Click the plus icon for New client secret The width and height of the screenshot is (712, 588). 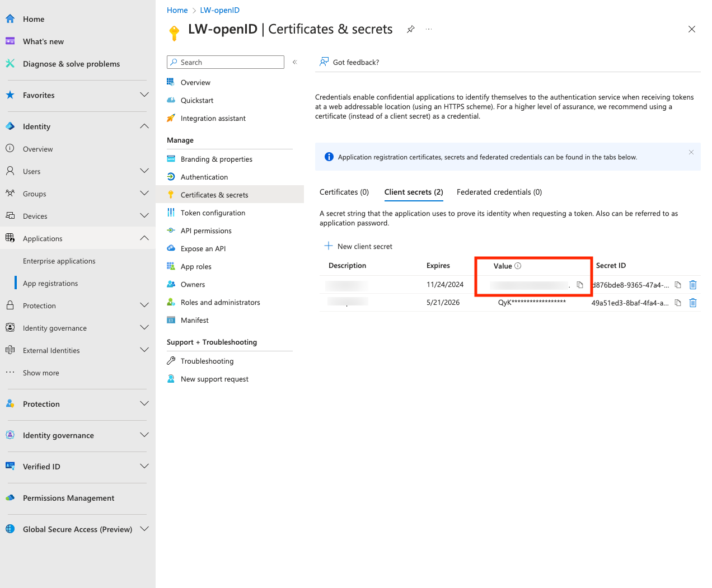[329, 246]
